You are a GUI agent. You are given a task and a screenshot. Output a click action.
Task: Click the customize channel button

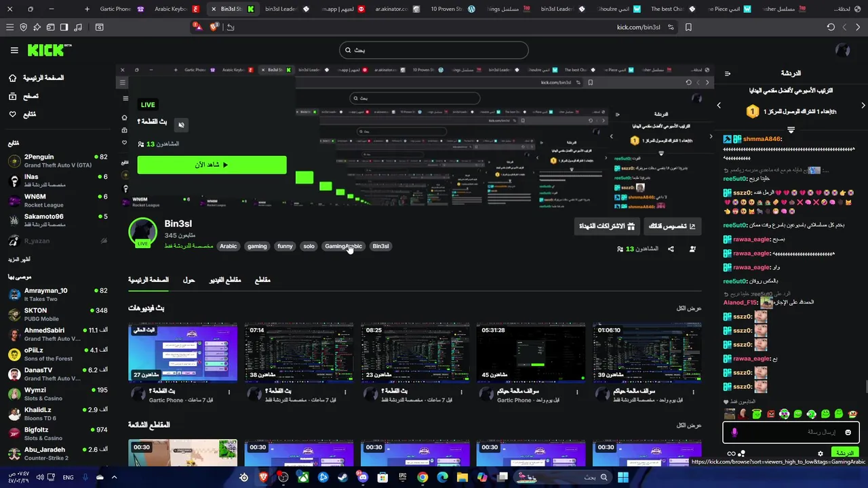coord(672,226)
